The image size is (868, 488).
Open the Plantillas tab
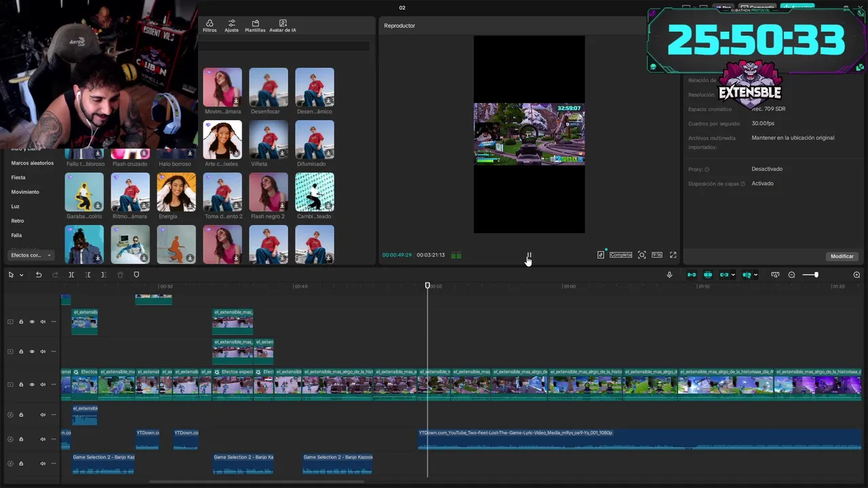tap(255, 26)
